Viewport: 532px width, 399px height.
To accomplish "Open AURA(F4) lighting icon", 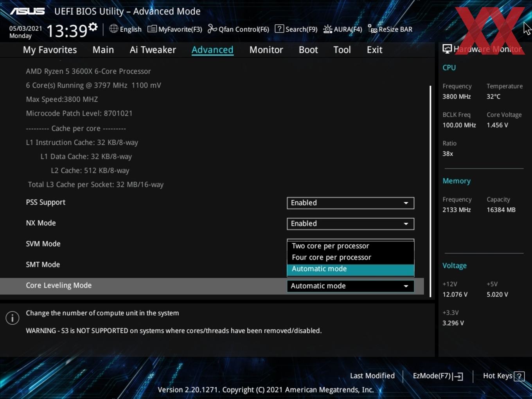I will coord(328,29).
